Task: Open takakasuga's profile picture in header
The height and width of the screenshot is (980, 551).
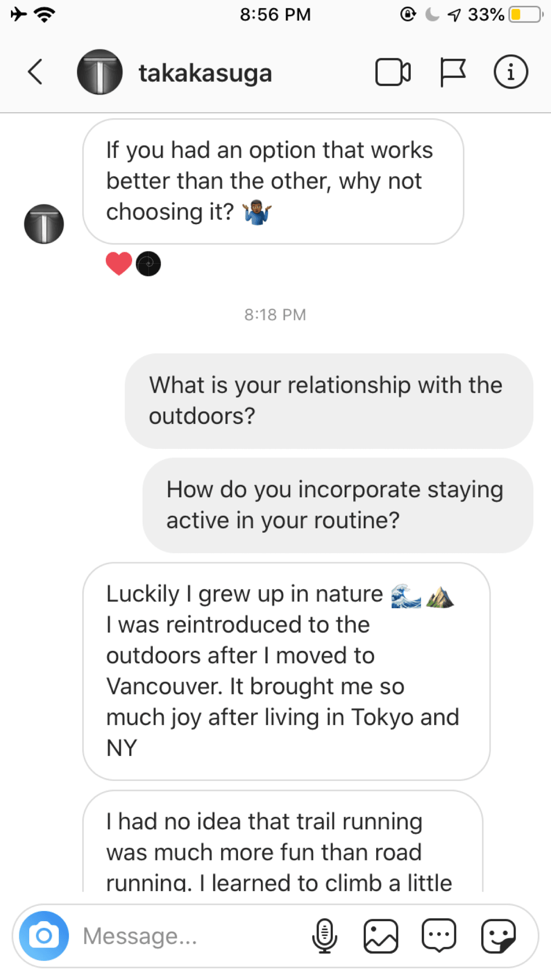Action: coord(100,72)
